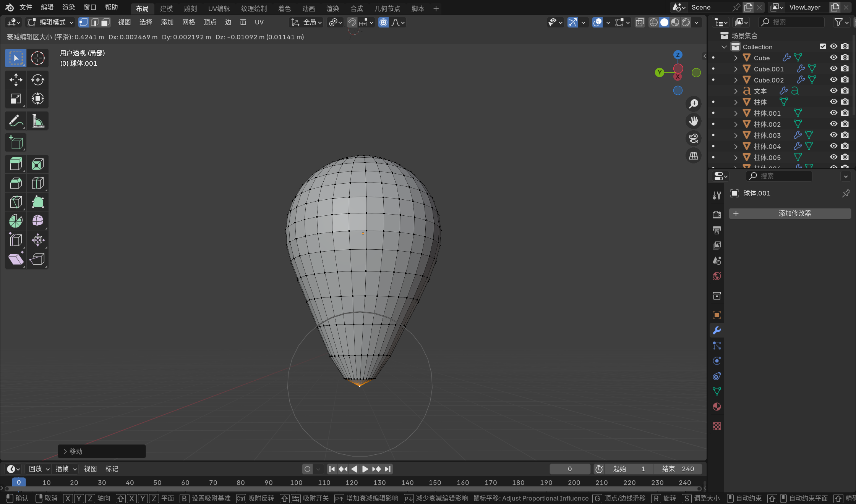Open the 网格 menu
Viewport: 856px width, 504px height.
pyautogui.click(x=188, y=23)
